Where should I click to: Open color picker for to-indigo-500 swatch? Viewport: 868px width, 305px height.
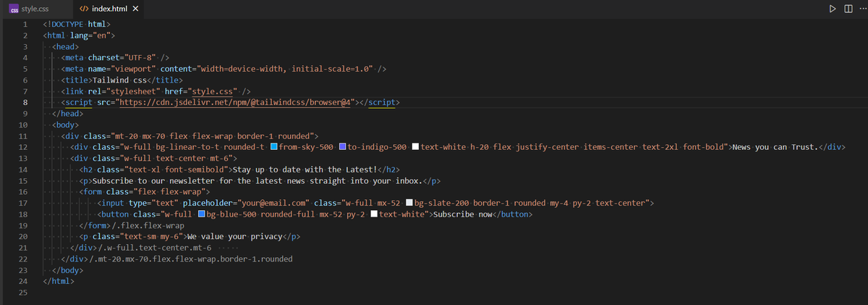click(344, 147)
